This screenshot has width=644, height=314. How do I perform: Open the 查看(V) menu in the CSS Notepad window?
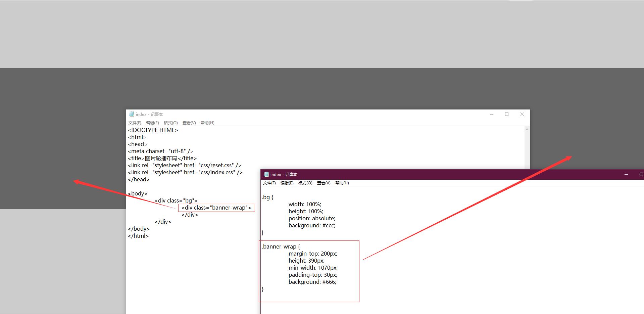tap(324, 183)
